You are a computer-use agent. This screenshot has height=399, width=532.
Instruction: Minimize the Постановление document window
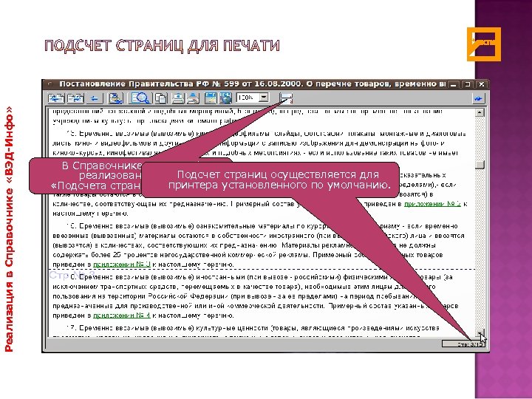coord(453,84)
